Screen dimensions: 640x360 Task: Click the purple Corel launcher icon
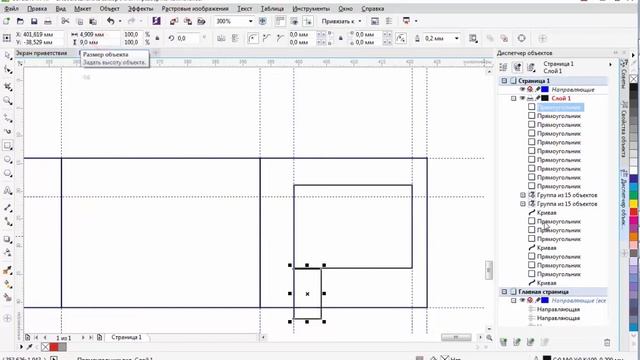[156, 21]
